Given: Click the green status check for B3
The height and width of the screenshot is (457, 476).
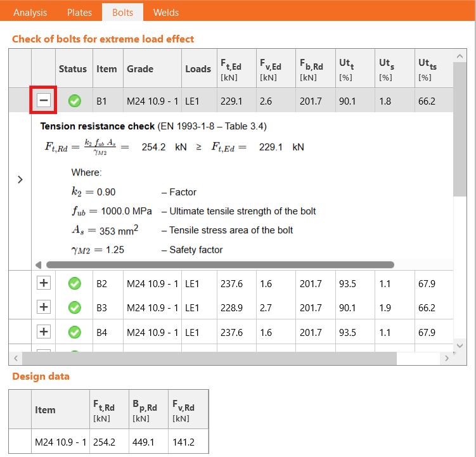Looking at the screenshot, I should (x=75, y=308).
